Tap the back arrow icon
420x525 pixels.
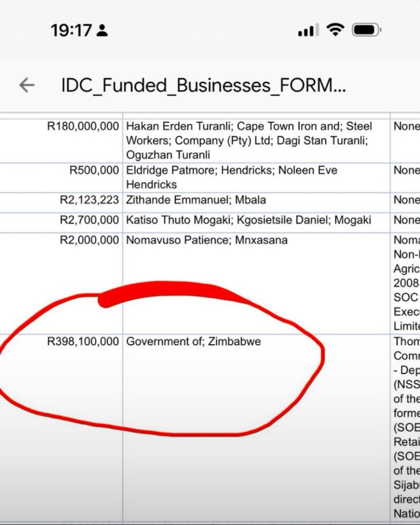coord(27,85)
